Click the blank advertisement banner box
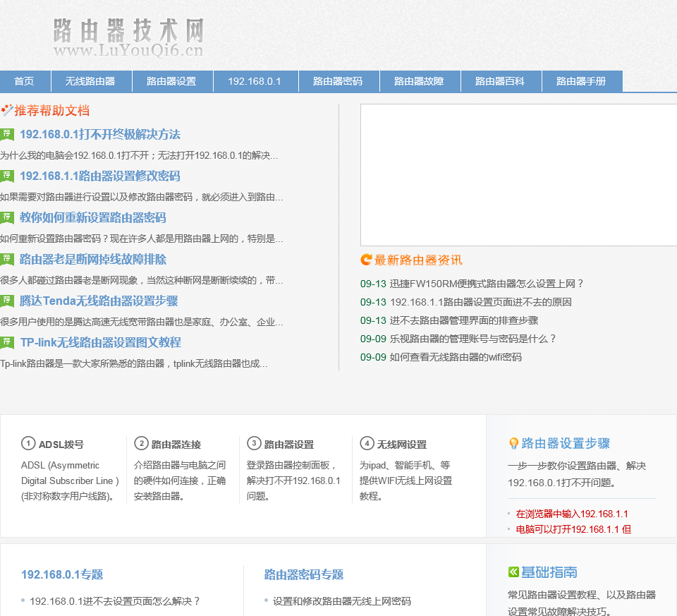The width and height of the screenshot is (677, 616). [x=518, y=175]
